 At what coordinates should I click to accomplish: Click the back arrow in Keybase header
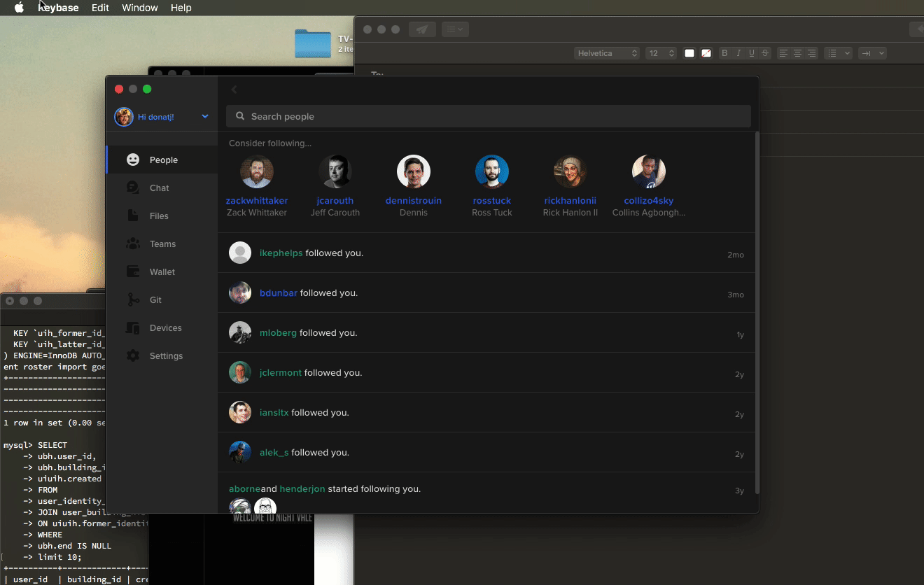point(234,90)
